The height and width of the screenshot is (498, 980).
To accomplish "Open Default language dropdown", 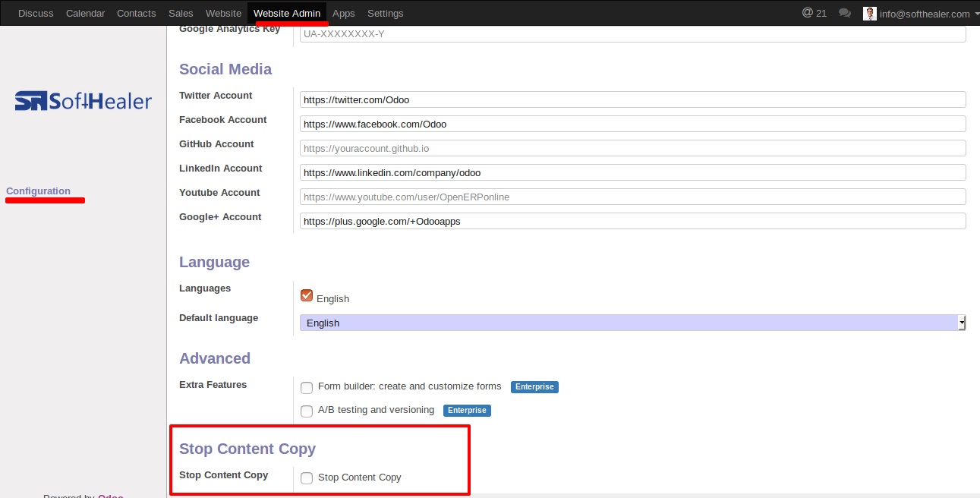I will [633, 323].
